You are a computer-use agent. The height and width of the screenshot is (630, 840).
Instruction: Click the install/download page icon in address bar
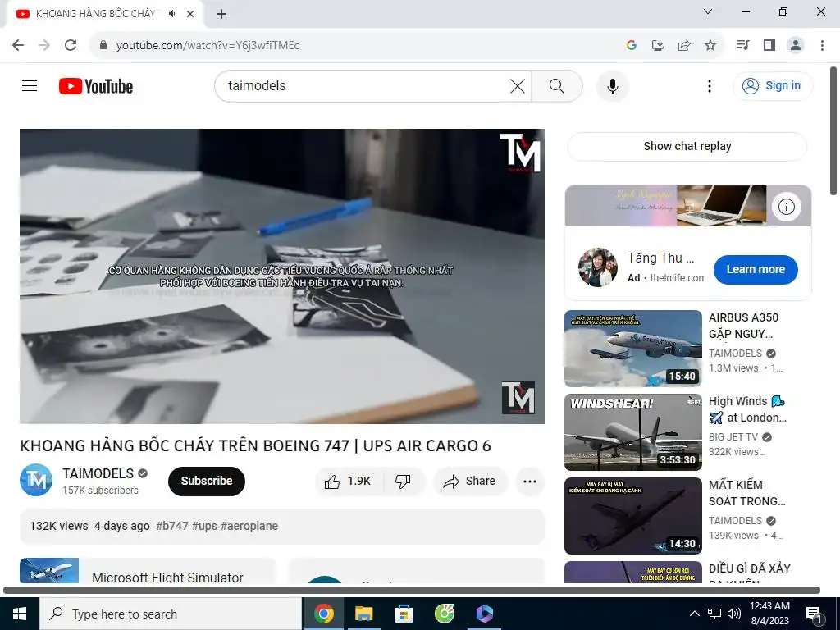point(658,45)
